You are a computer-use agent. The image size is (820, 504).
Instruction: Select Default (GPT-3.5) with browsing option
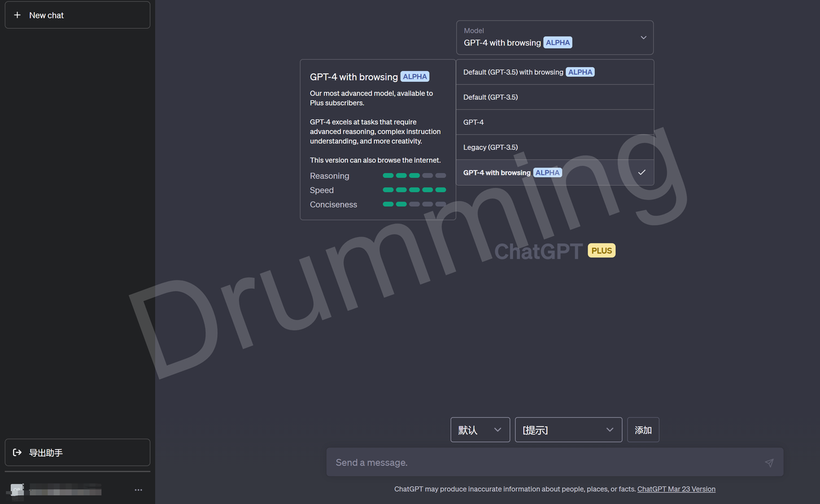coord(512,72)
